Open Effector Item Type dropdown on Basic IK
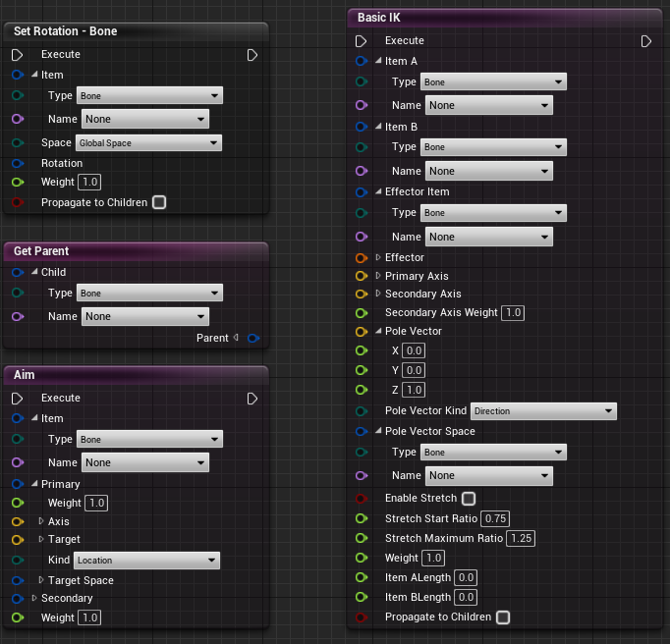 (493, 213)
